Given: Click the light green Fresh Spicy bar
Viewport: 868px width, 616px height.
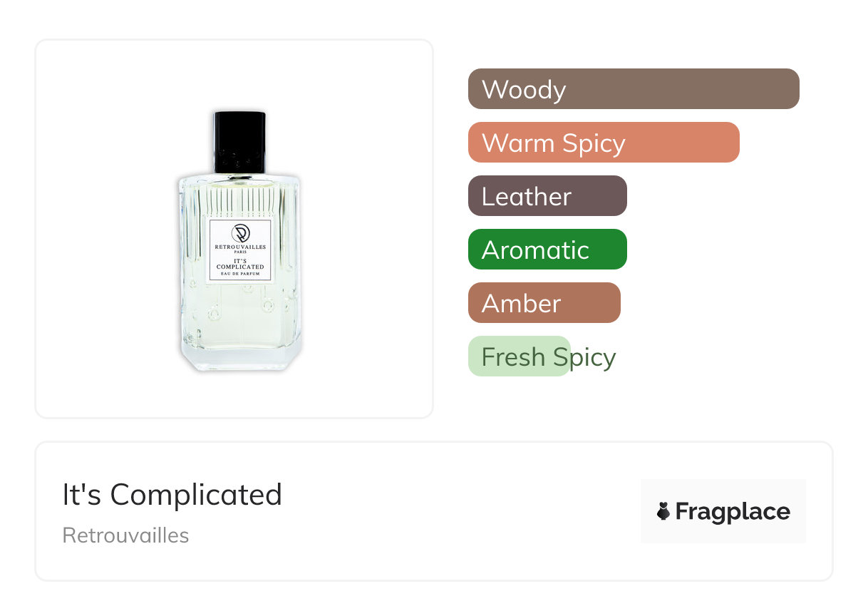Looking at the screenshot, I should [520, 356].
